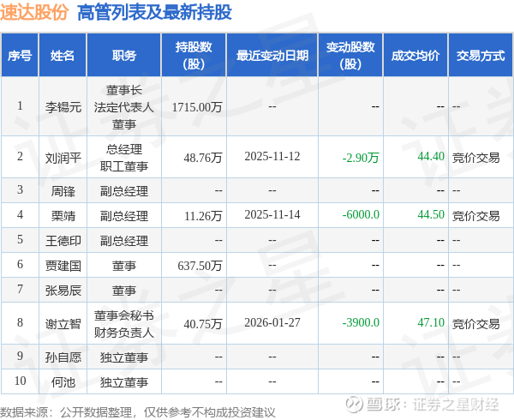Click the holding value 637.50万

pos(200,266)
